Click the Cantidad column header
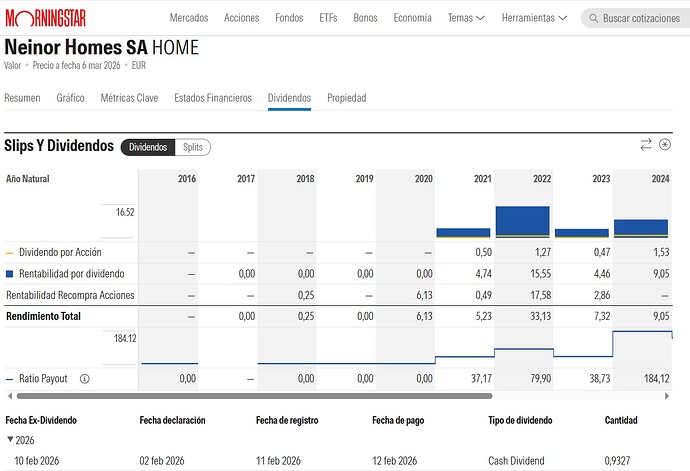690x471 pixels. (621, 420)
